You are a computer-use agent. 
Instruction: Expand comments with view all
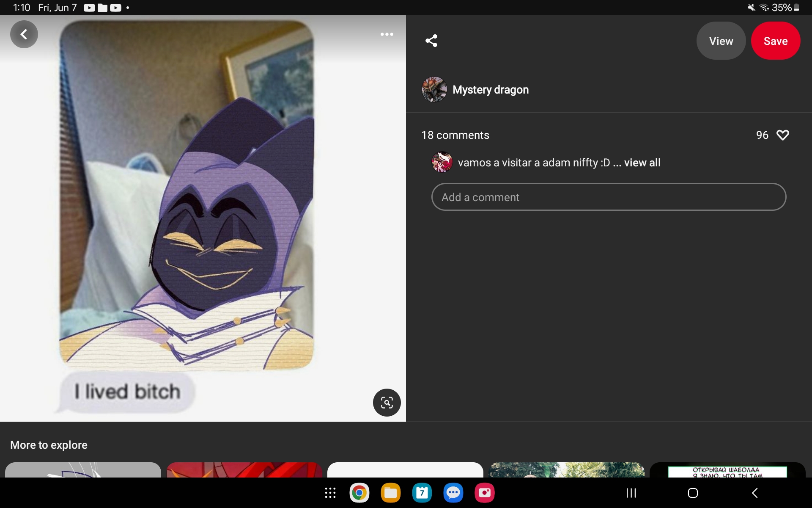point(642,163)
